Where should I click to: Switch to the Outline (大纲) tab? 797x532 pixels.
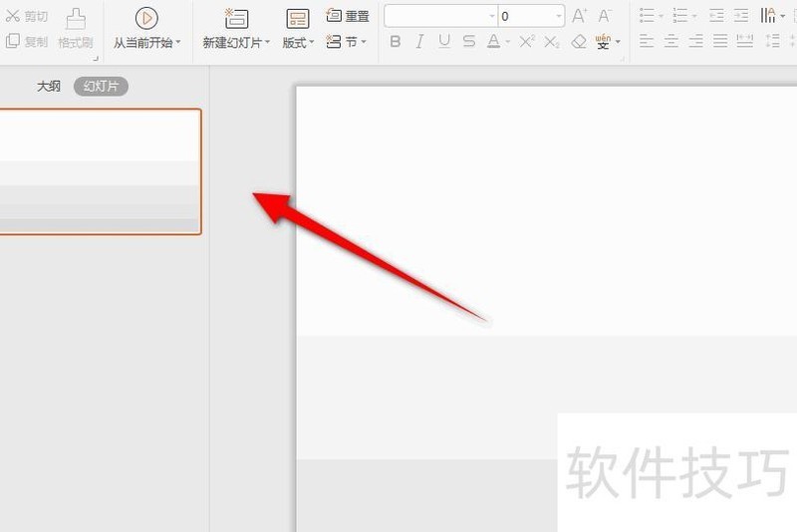[49, 87]
